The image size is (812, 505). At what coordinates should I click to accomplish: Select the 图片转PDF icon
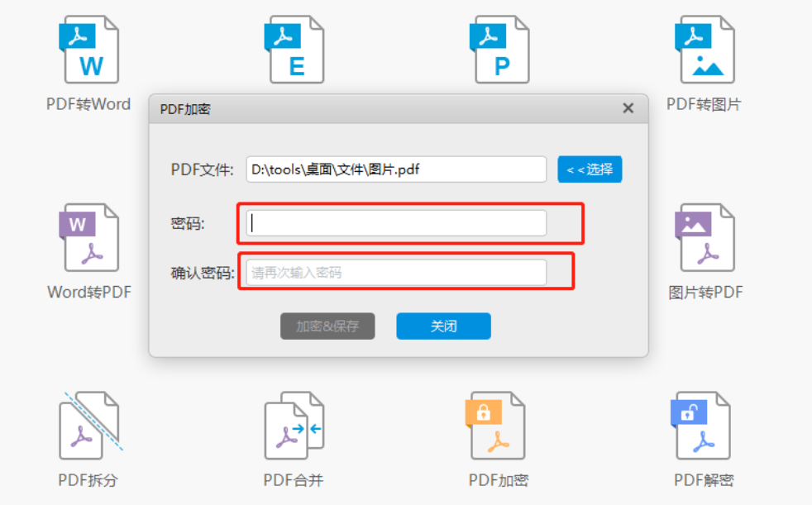705,237
